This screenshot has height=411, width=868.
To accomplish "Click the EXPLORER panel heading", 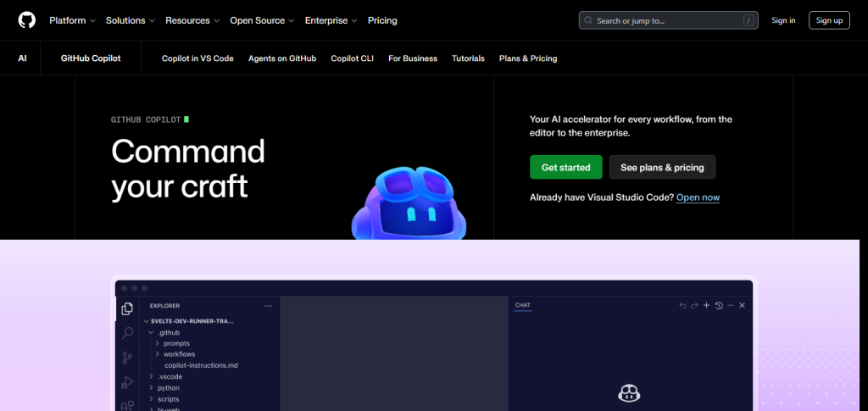I will (x=164, y=306).
